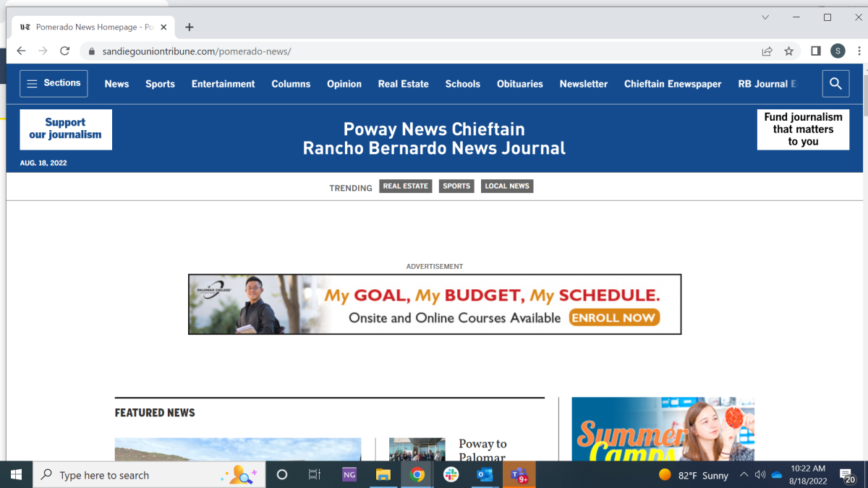The width and height of the screenshot is (868, 488).
Task: Open the taskbar clock showing 10:22 AM
Action: pyautogui.click(x=809, y=475)
